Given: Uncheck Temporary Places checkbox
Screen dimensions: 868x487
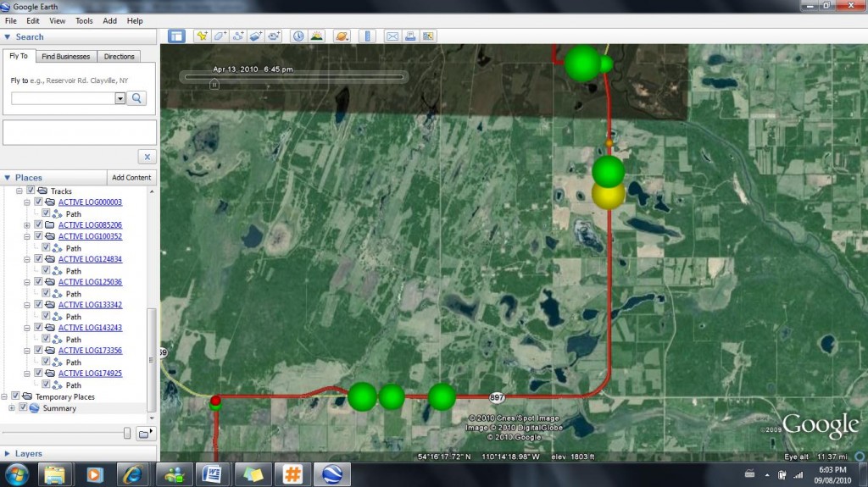Looking at the screenshot, I should (x=15, y=396).
